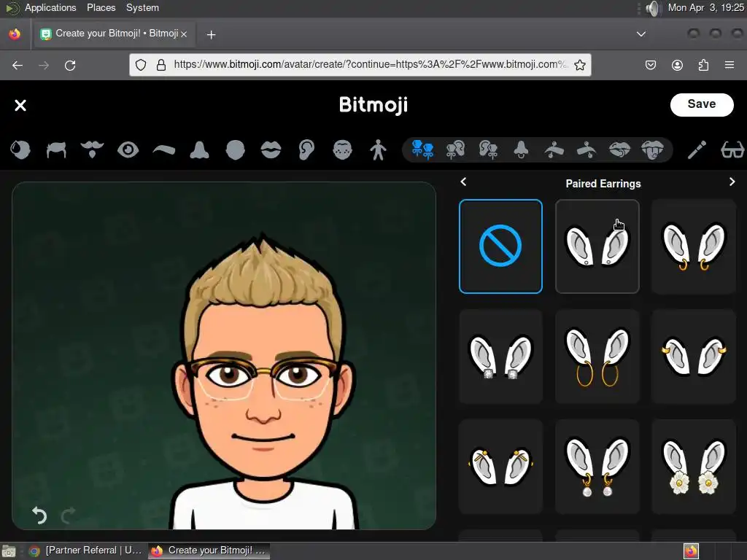Click the 'Paired Earrings' heading
Image resolution: width=747 pixels, height=560 pixels.
[x=603, y=184]
